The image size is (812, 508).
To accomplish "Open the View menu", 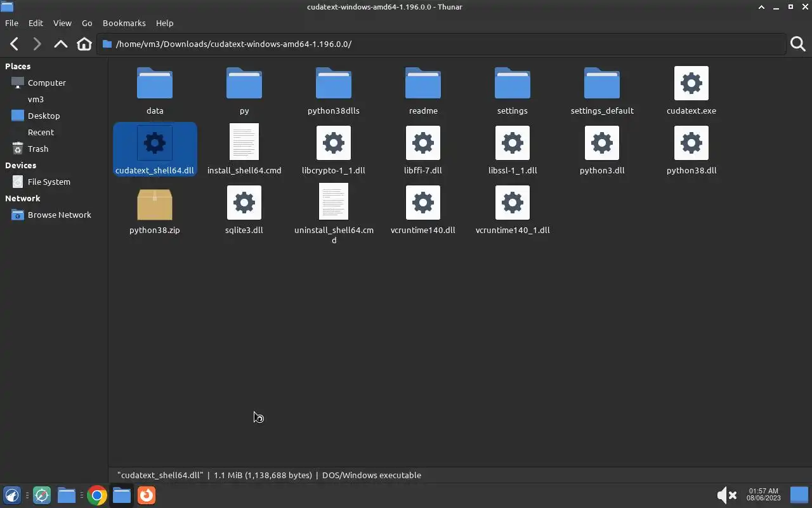I will tap(62, 23).
